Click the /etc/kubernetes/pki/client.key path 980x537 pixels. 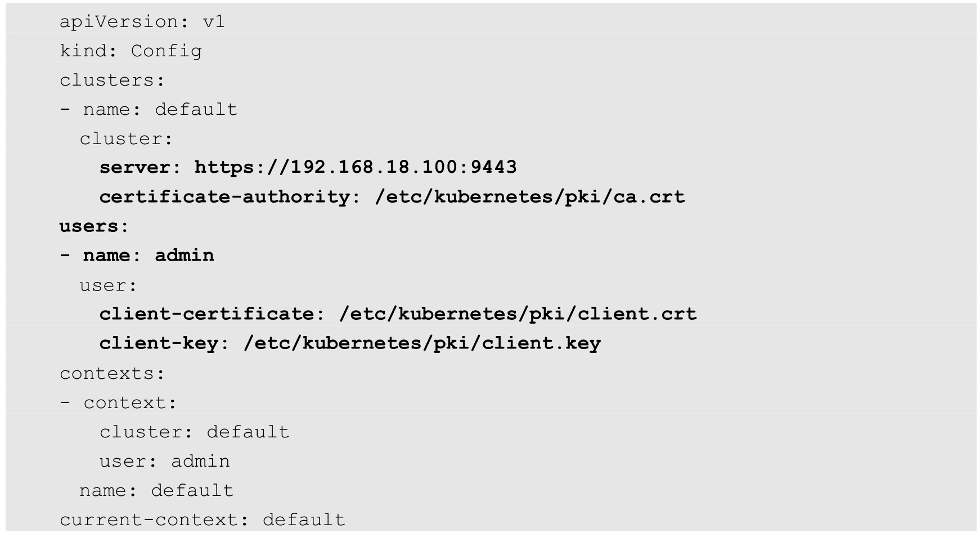click(x=422, y=343)
